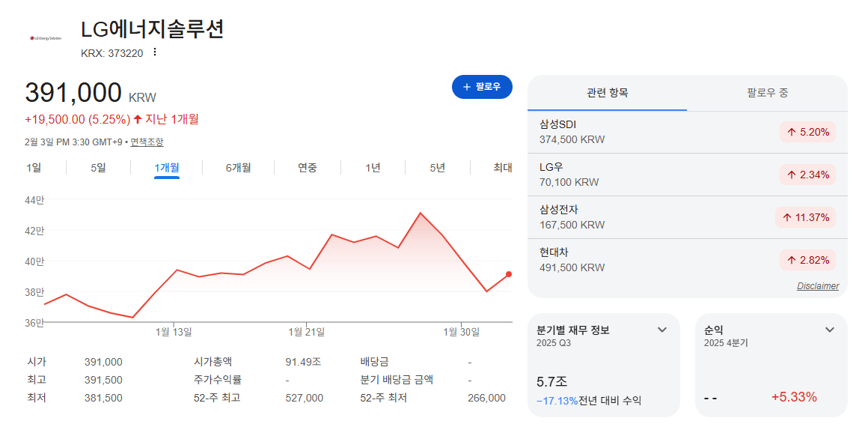Click the red endpoint dot on the chart
Image resolution: width=868 pixels, height=424 pixels.
coord(509,273)
